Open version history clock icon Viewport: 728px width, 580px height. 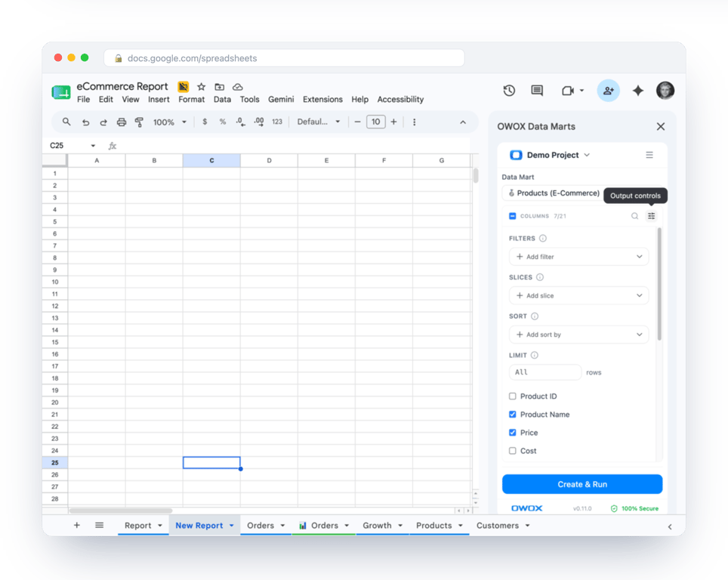(509, 91)
